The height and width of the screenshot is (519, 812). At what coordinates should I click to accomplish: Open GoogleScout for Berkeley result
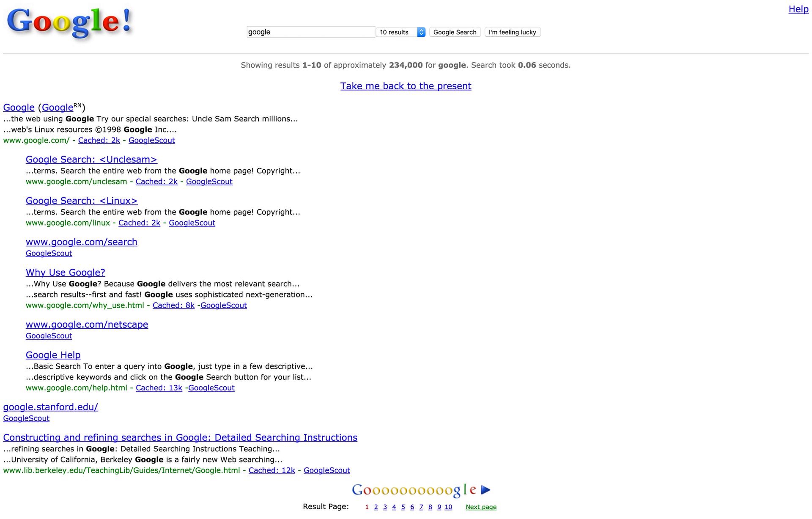pos(326,470)
